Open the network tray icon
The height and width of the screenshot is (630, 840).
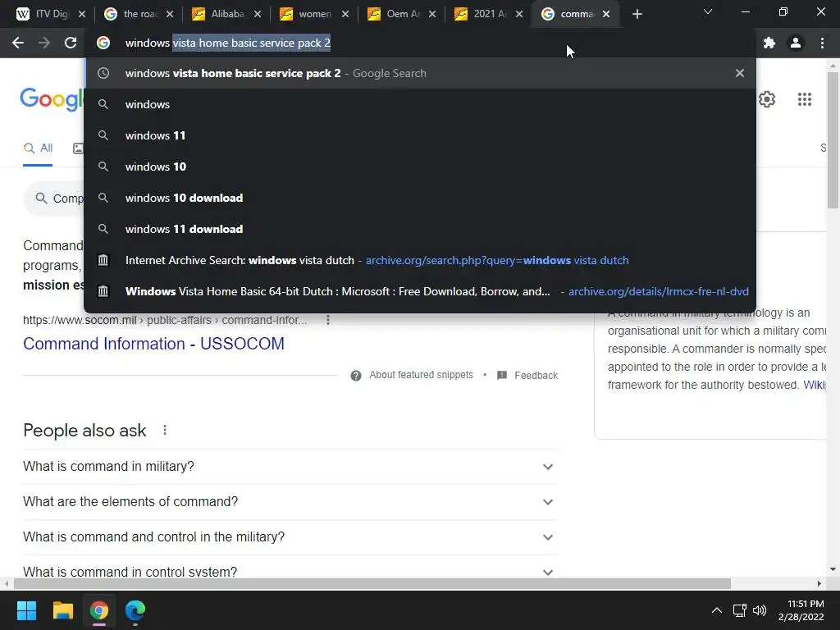coord(740,610)
